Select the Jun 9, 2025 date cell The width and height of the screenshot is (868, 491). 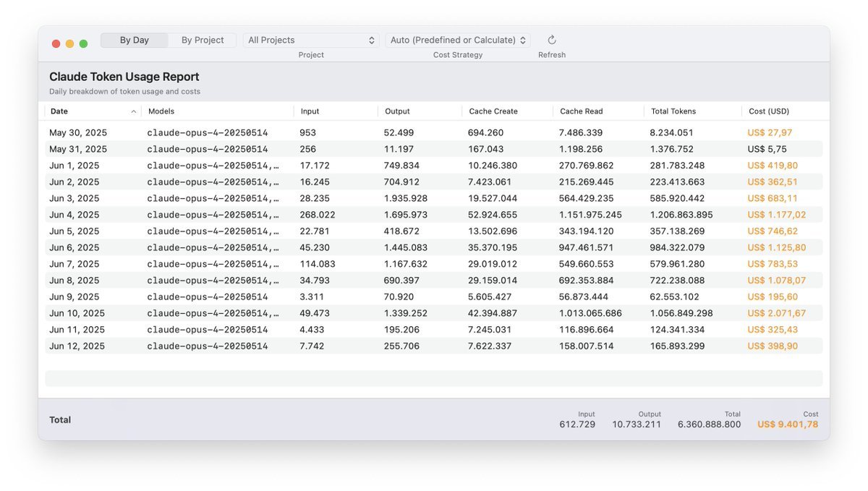click(x=75, y=296)
